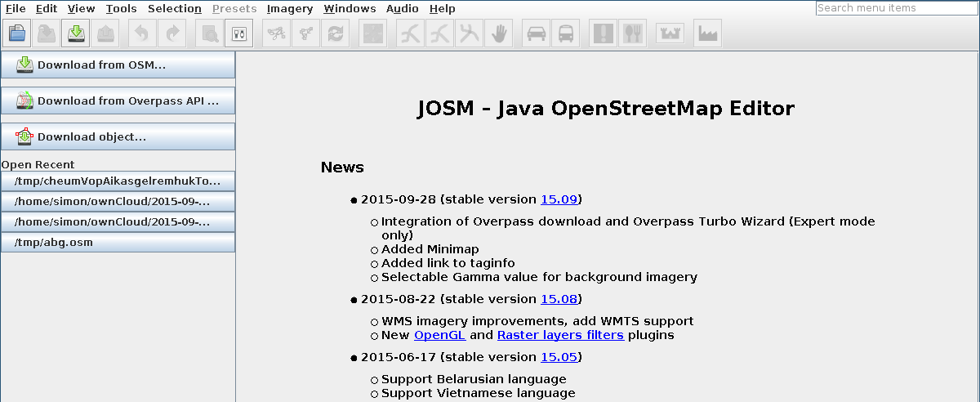Click the Download object button
The image size is (980, 402).
click(118, 137)
